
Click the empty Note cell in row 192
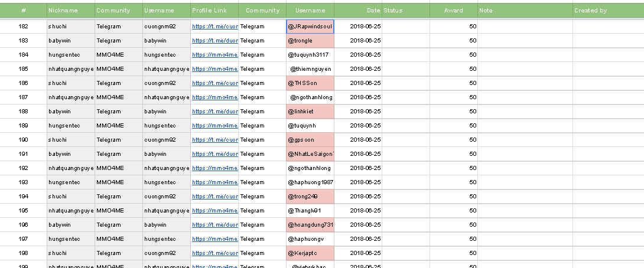coord(525,168)
